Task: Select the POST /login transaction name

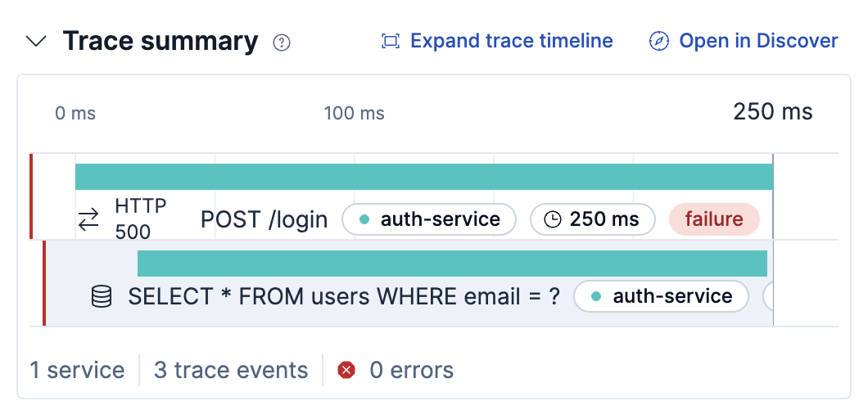Action: [264, 219]
